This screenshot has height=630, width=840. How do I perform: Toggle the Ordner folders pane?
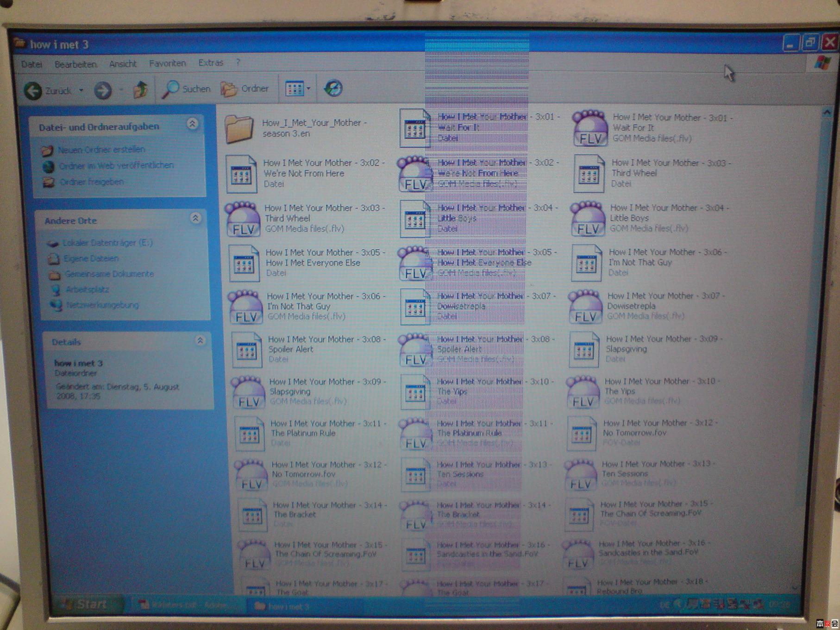[x=245, y=88]
